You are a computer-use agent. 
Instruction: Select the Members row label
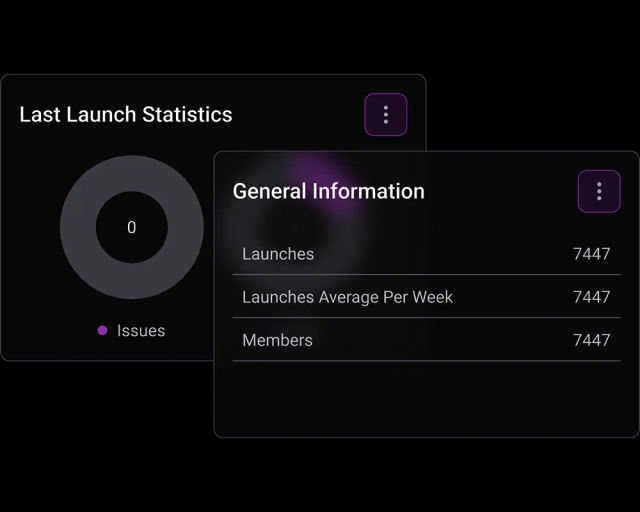(x=277, y=340)
